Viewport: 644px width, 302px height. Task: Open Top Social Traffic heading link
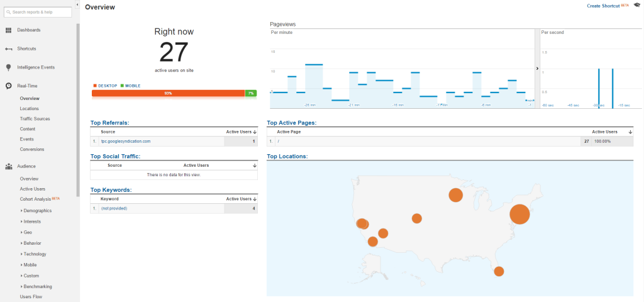116,156
